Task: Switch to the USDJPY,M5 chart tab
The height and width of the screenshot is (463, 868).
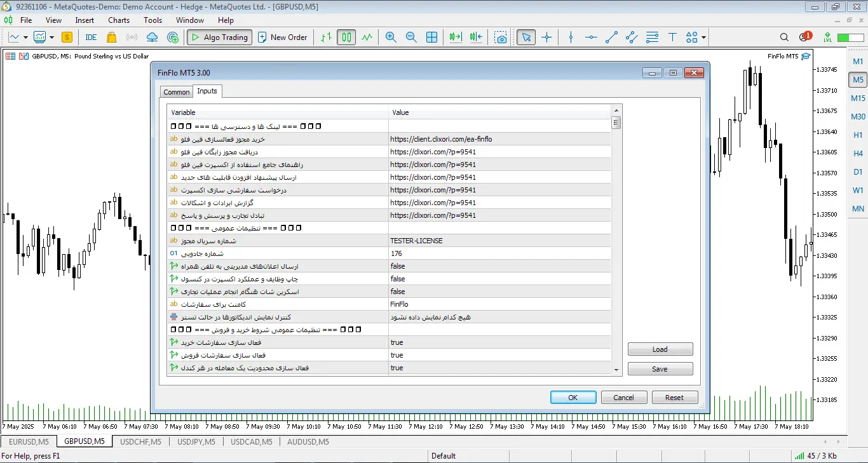Action: pyautogui.click(x=196, y=441)
